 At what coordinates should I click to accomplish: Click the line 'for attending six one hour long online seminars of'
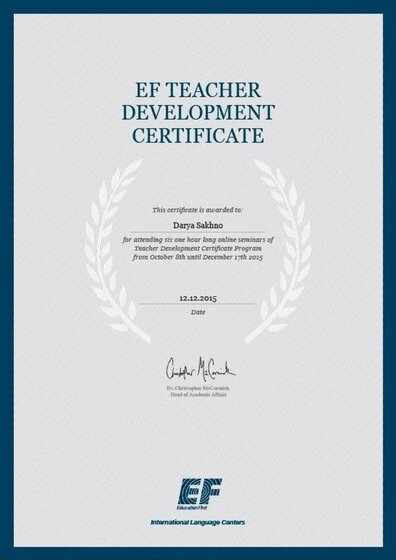pos(198,240)
